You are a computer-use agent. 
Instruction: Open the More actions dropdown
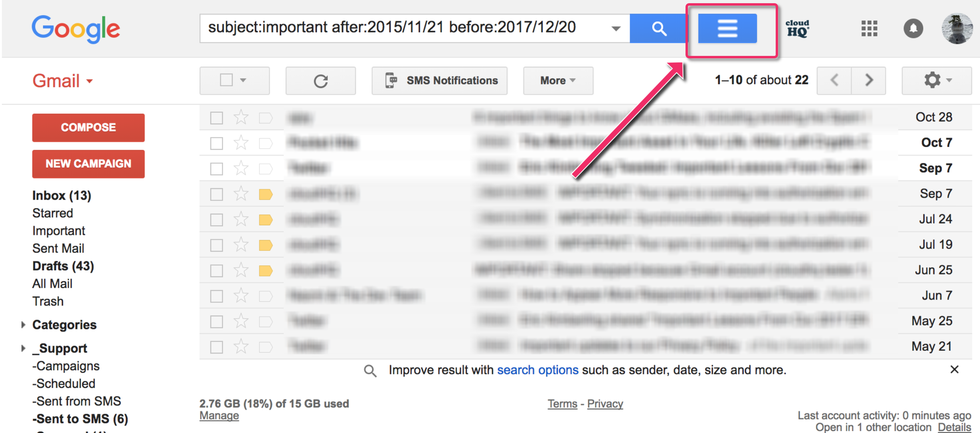point(558,81)
